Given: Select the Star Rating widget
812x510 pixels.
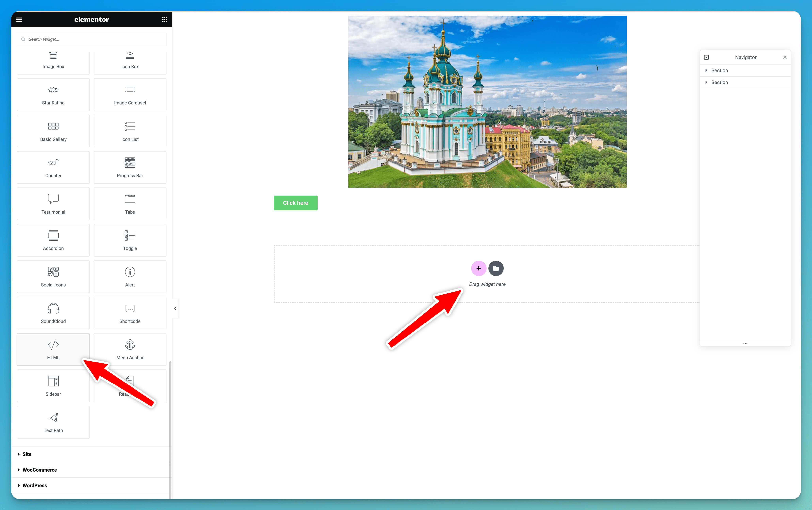Looking at the screenshot, I should click(x=53, y=95).
